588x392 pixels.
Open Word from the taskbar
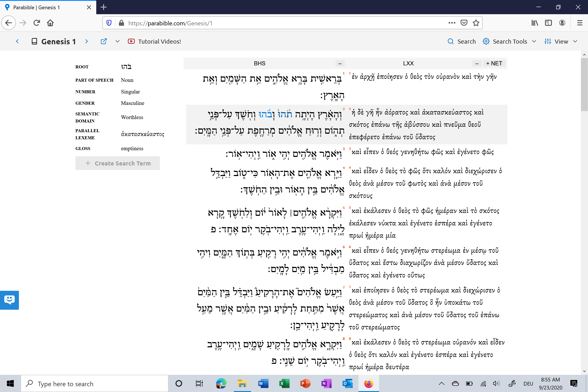[263, 383]
